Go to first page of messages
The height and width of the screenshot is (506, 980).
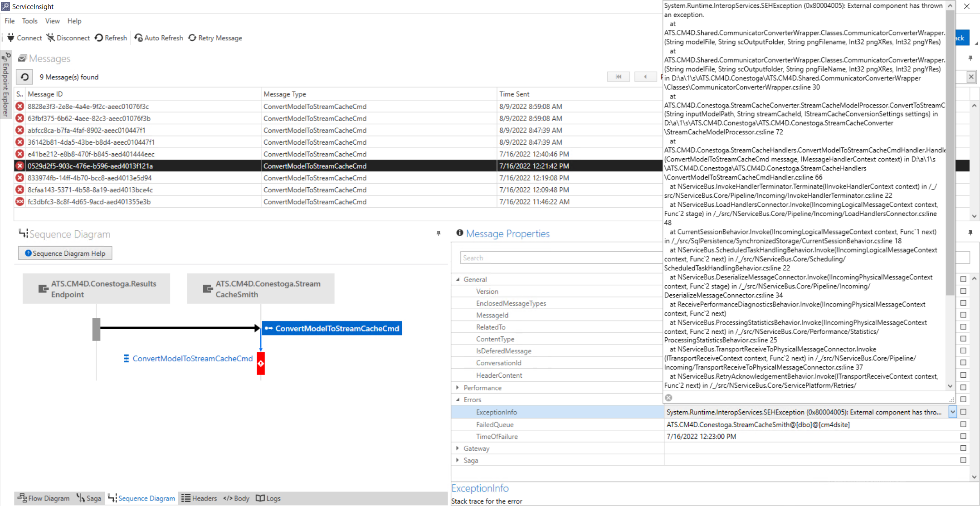pyautogui.click(x=618, y=77)
